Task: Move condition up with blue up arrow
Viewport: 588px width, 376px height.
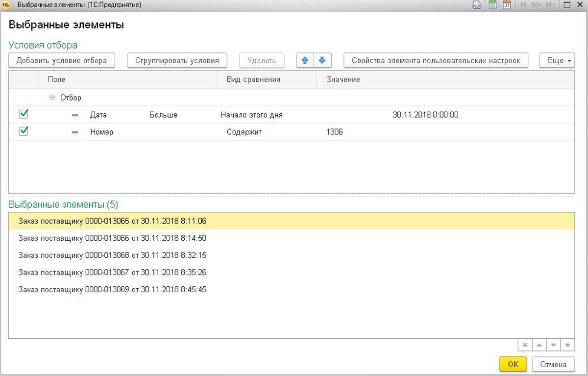Action: (x=305, y=61)
